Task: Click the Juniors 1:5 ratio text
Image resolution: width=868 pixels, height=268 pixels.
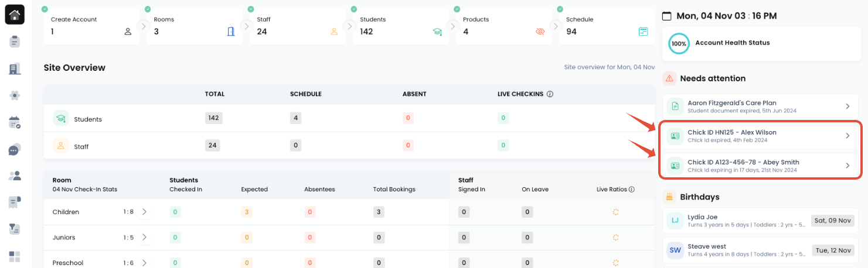Action: click(x=128, y=238)
